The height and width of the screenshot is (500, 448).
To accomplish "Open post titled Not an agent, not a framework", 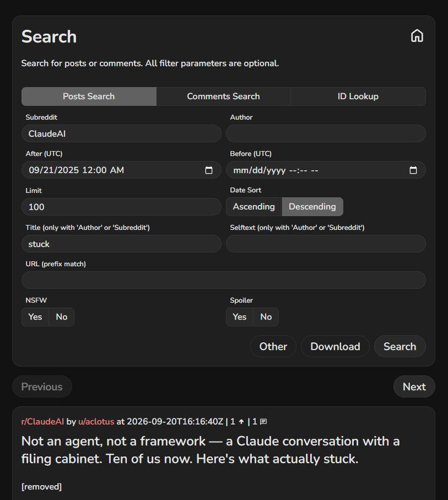I will tap(210, 450).
